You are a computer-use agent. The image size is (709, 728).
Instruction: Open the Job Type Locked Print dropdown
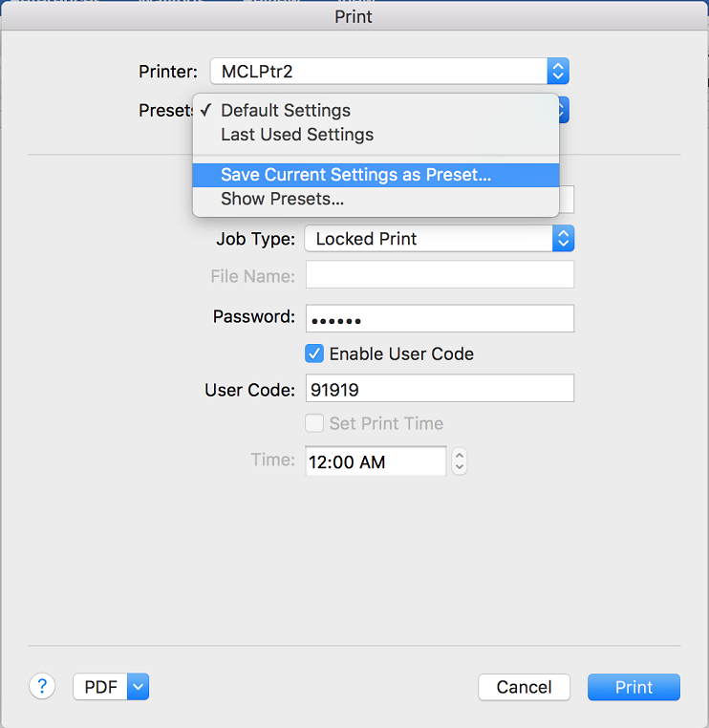[440, 239]
